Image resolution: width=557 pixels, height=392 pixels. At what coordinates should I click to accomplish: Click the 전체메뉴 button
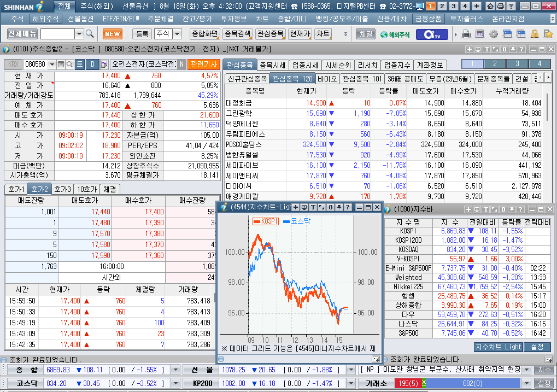coord(22,34)
